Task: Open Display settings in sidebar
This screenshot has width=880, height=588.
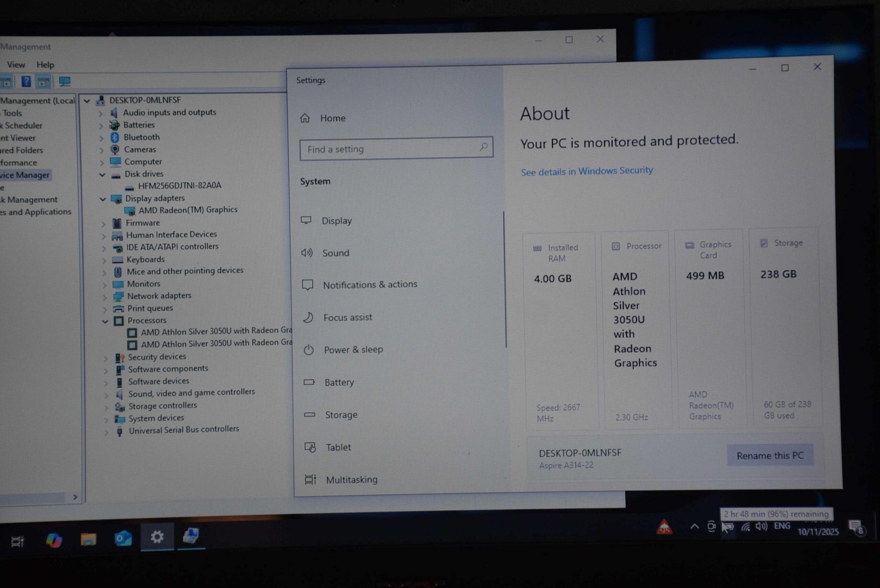Action: [x=337, y=221]
